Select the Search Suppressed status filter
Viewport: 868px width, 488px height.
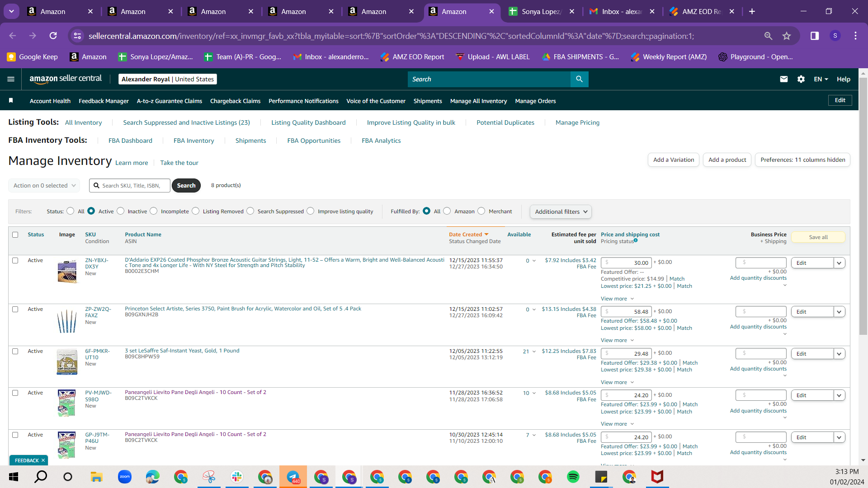250,211
